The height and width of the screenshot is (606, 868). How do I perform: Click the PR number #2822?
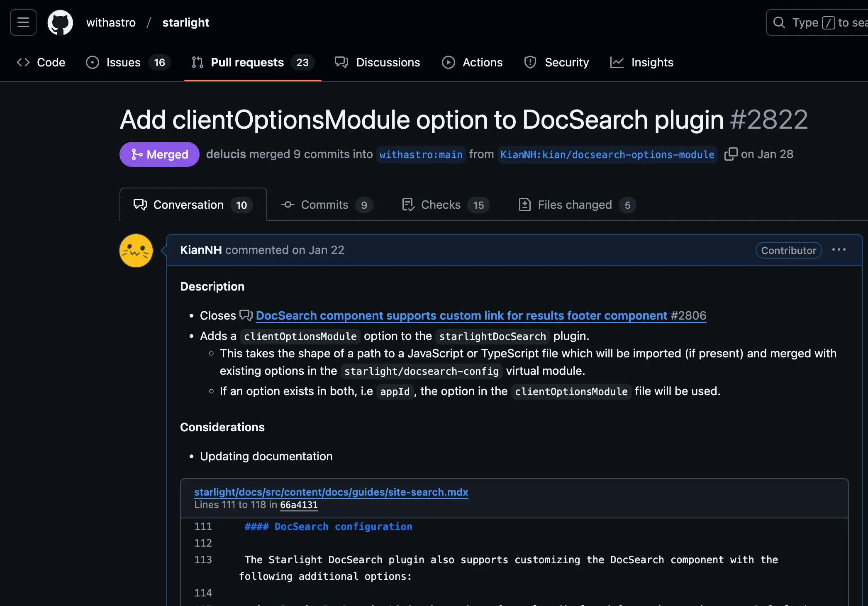tap(769, 120)
